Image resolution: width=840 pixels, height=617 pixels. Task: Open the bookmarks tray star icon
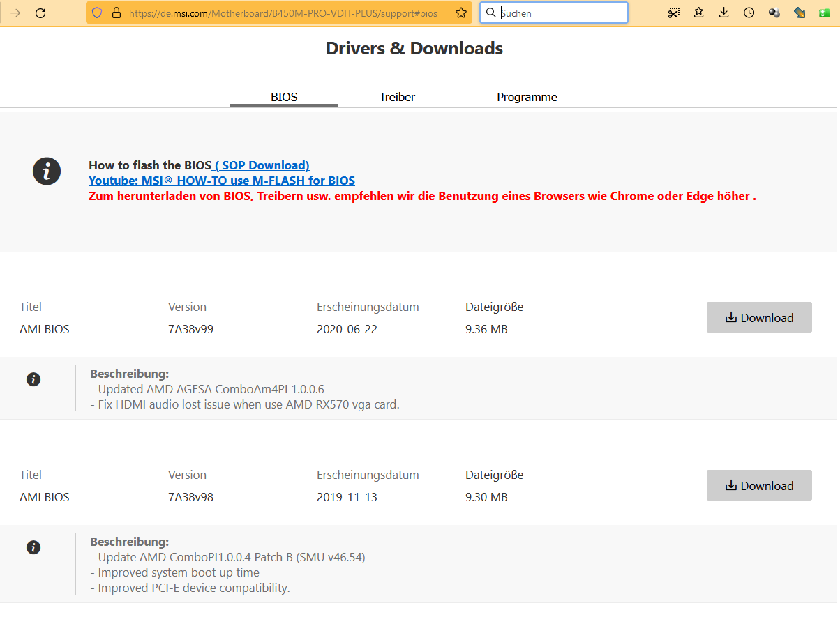point(699,13)
